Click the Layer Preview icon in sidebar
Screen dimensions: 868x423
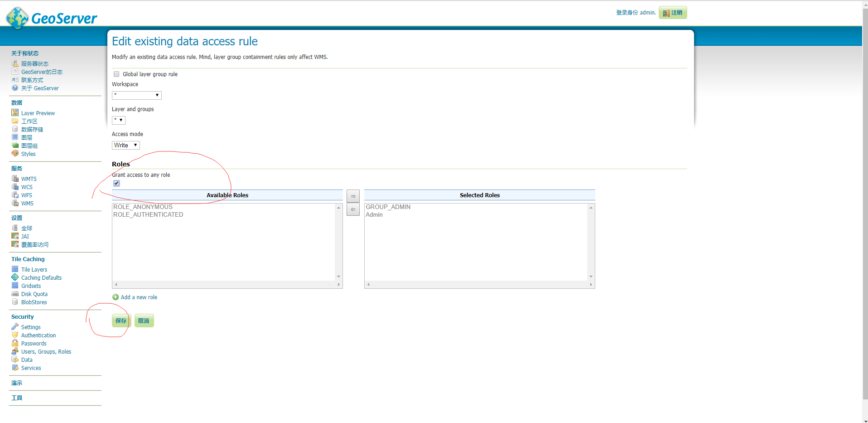pyautogui.click(x=15, y=113)
